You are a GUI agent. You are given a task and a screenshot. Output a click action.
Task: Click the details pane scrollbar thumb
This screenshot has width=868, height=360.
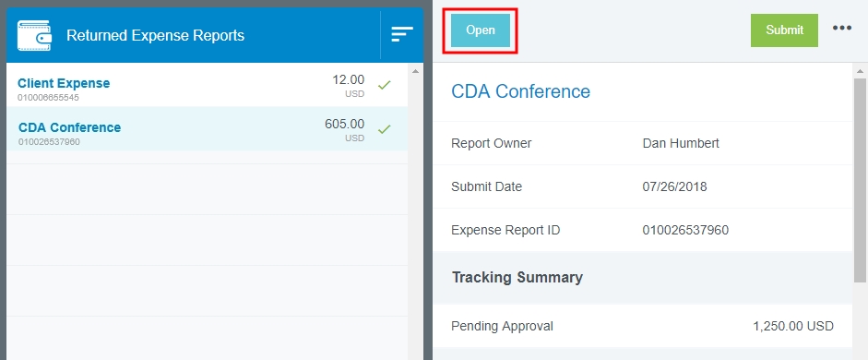click(x=860, y=178)
